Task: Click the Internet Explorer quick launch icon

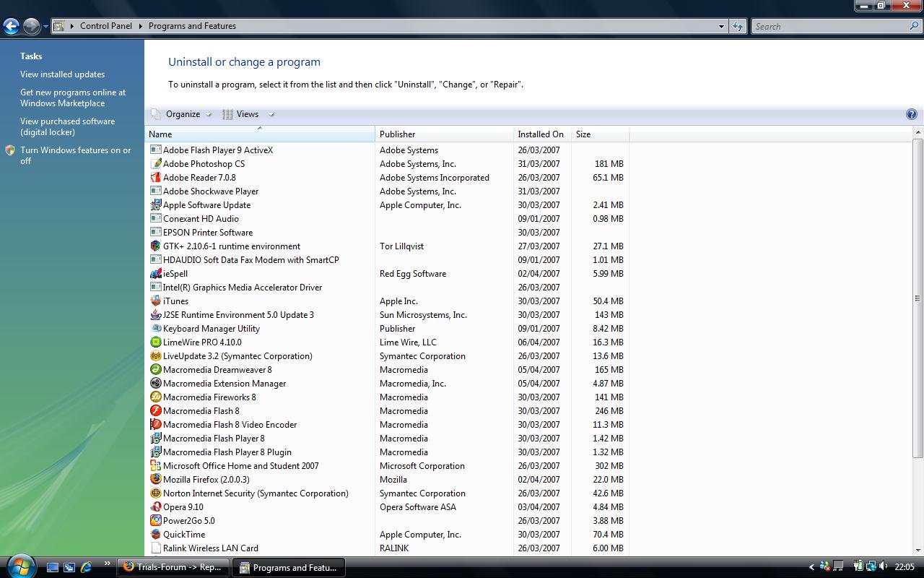Action: point(86,567)
